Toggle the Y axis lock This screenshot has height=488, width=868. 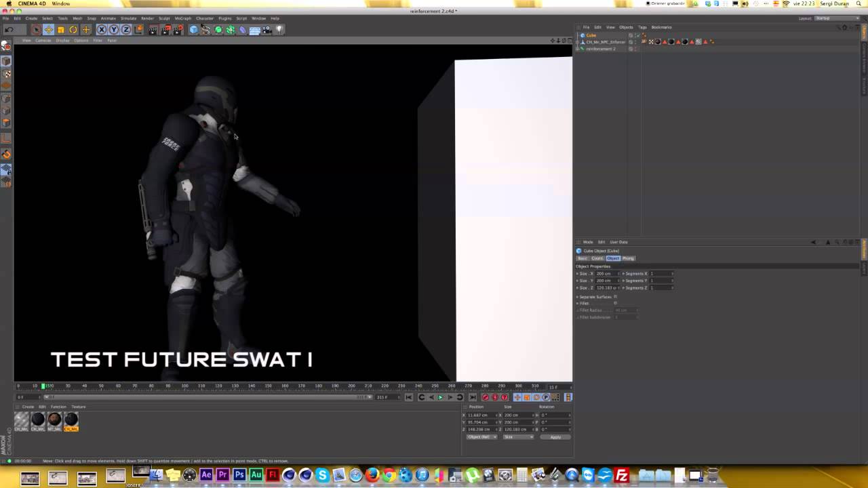(x=114, y=30)
